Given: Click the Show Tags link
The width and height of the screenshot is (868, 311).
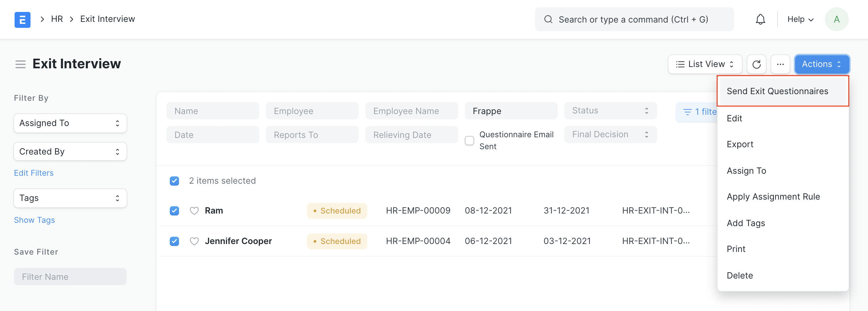Looking at the screenshot, I should coord(34,220).
